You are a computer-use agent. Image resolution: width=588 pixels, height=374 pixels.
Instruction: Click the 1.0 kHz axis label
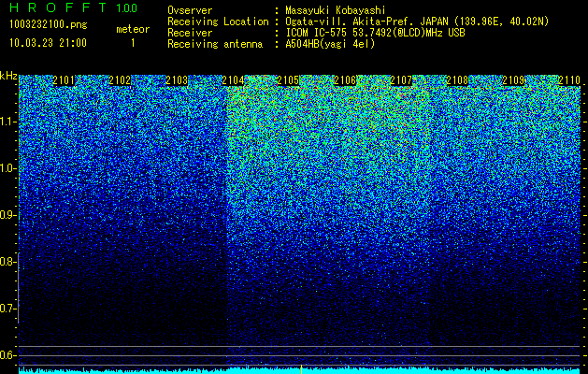click(8, 169)
